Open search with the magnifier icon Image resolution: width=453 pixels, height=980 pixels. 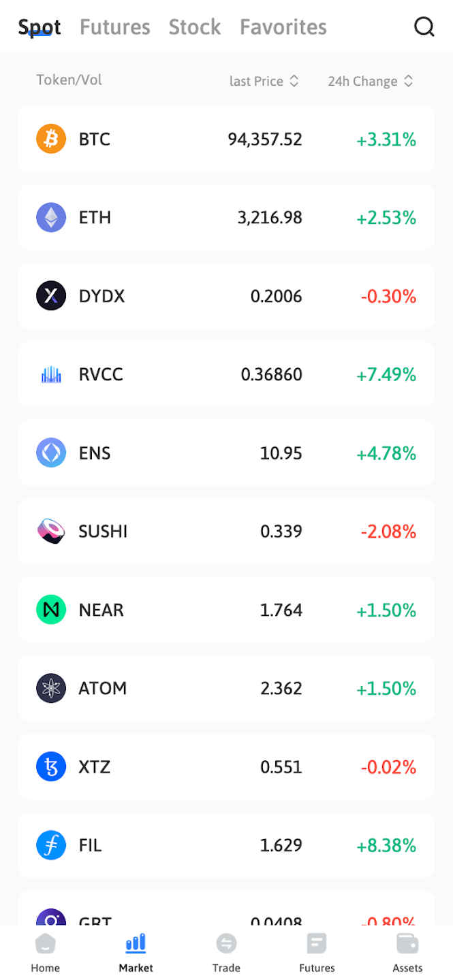[424, 27]
